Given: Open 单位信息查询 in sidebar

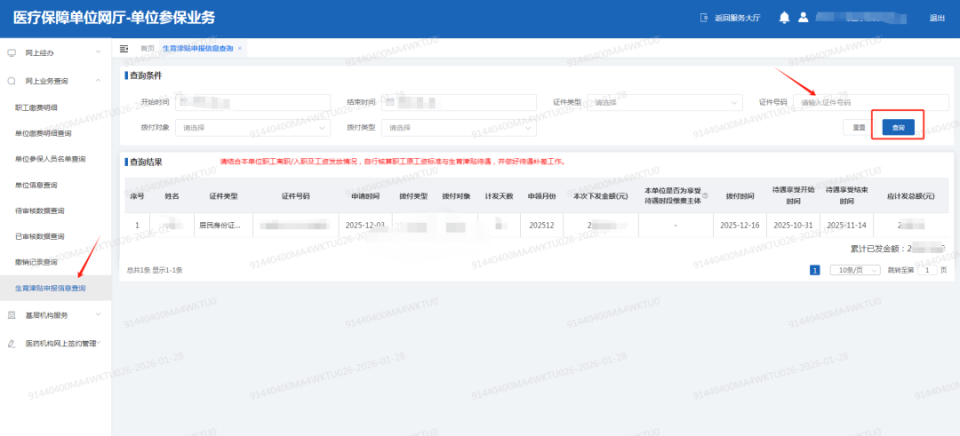Looking at the screenshot, I should [36, 185].
